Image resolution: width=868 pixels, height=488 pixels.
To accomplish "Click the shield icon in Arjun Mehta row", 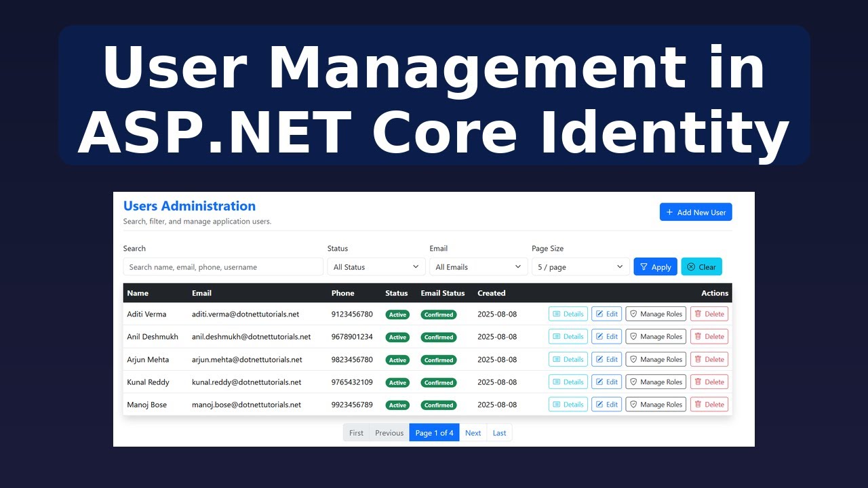I will tap(633, 359).
